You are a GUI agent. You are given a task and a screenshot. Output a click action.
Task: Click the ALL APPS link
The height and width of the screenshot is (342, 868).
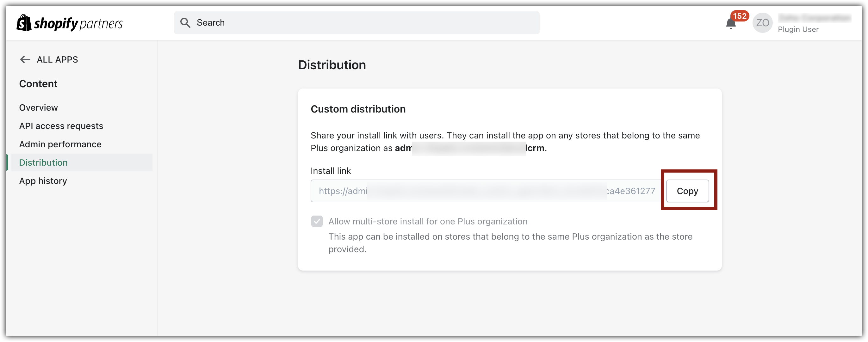click(57, 59)
